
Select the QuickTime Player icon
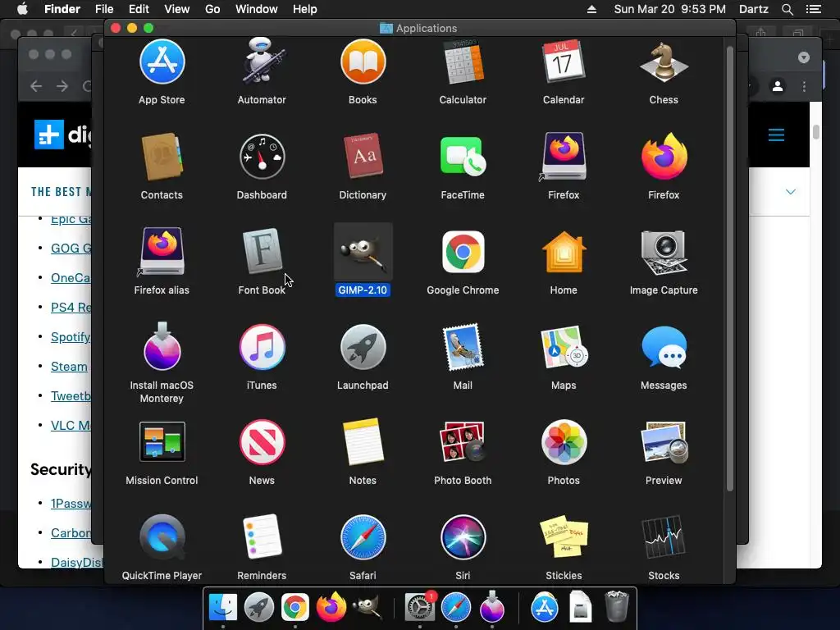tap(162, 536)
